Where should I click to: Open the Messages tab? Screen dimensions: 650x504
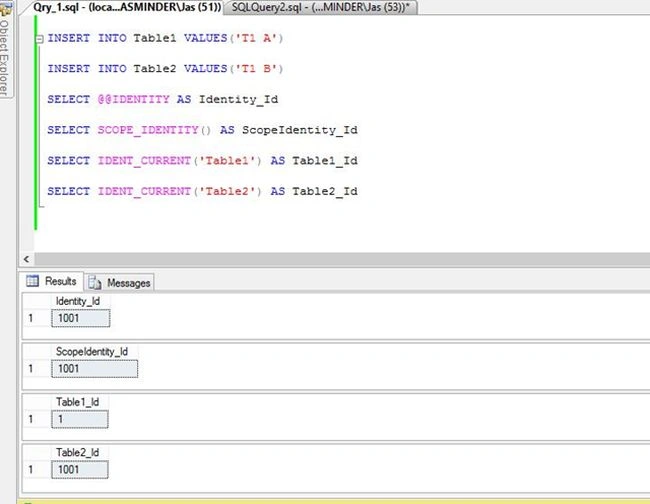click(x=119, y=283)
